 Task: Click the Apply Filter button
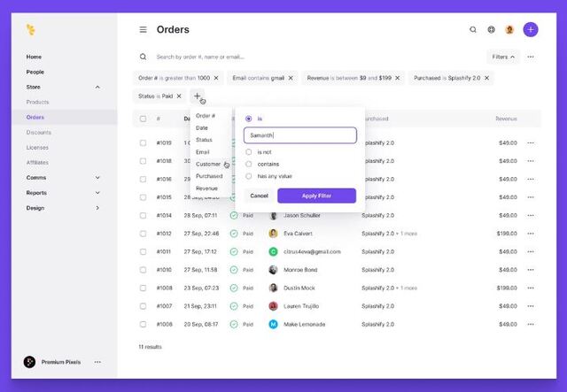click(x=317, y=196)
